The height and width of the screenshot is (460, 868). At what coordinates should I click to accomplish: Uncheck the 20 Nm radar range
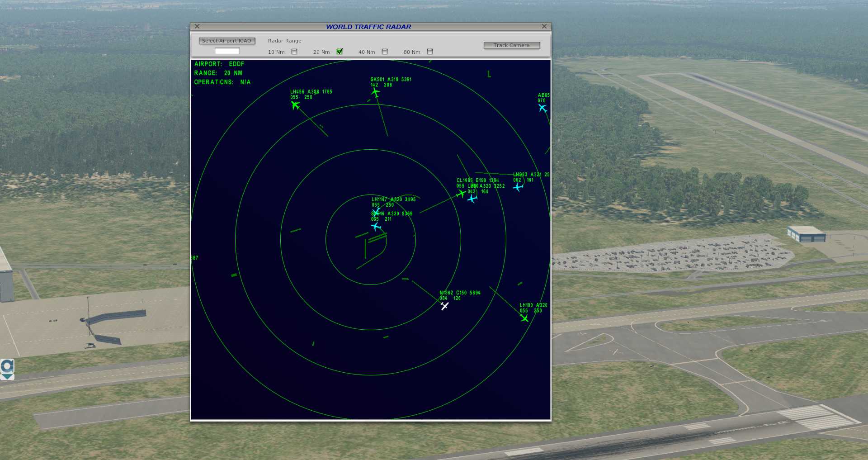pyautogui.click(x=340, y=52)
